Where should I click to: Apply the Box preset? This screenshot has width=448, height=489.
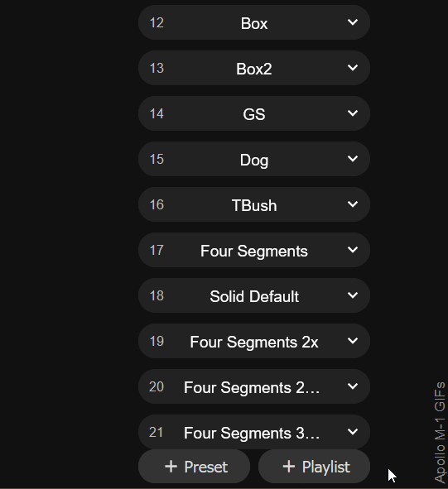[x=254, y=22]
